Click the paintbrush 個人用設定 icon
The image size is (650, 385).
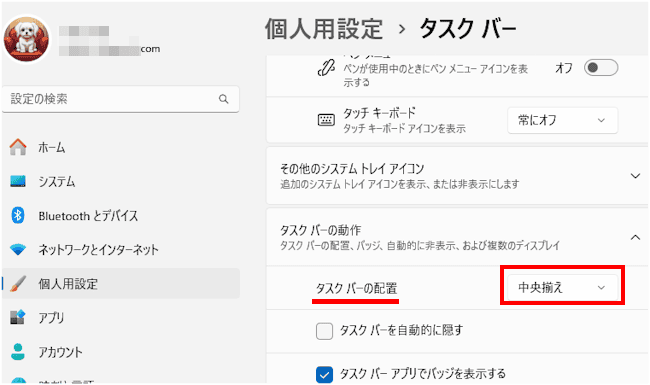coord(18,284)
